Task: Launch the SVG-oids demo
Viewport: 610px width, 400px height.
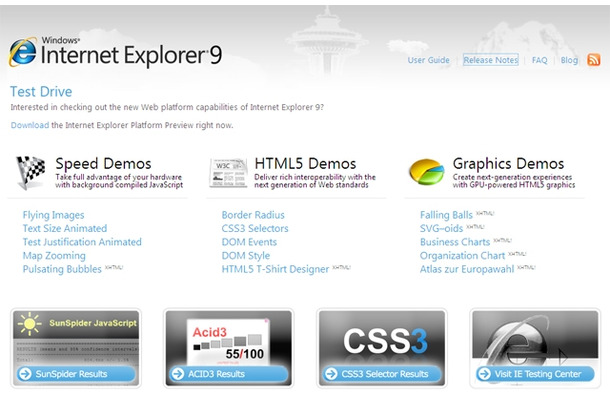Action: click(x=441, y=228)
